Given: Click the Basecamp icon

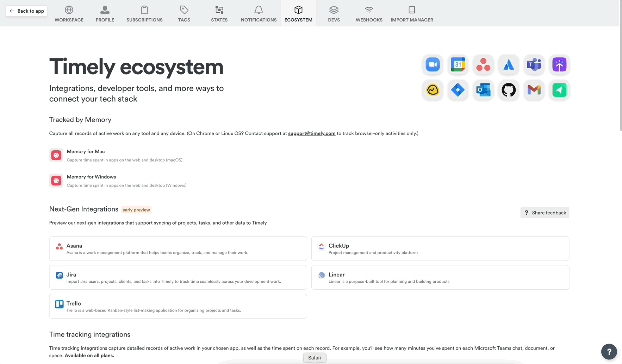Looking at the screenshot, I should coord(433,90).
